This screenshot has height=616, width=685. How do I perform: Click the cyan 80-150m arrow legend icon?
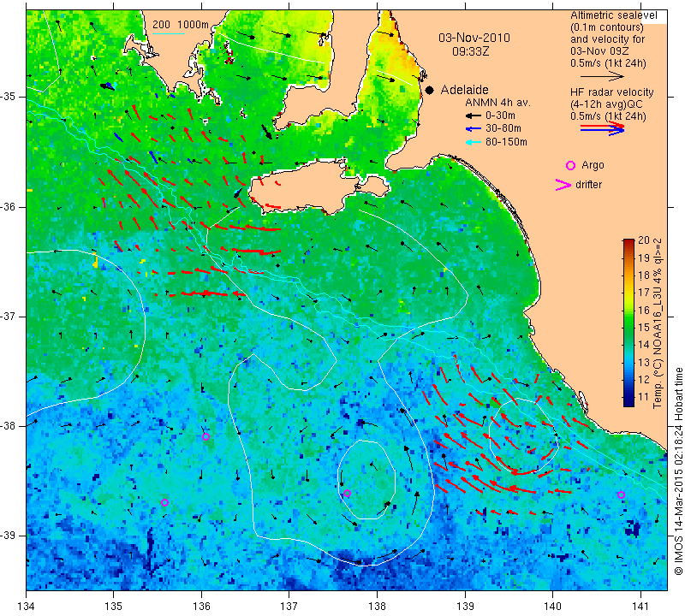(x=474, y=142)
